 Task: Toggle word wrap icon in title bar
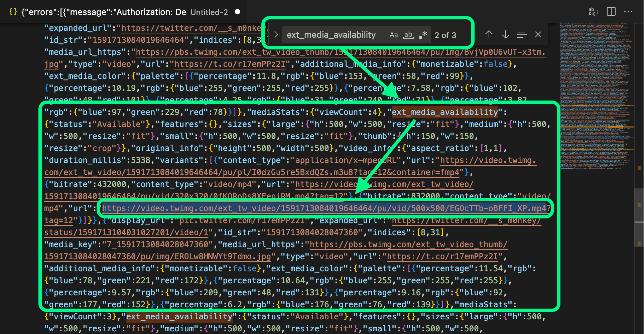pos(594,12)
